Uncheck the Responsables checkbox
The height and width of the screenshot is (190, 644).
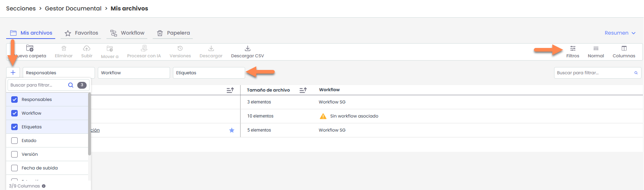14,100
